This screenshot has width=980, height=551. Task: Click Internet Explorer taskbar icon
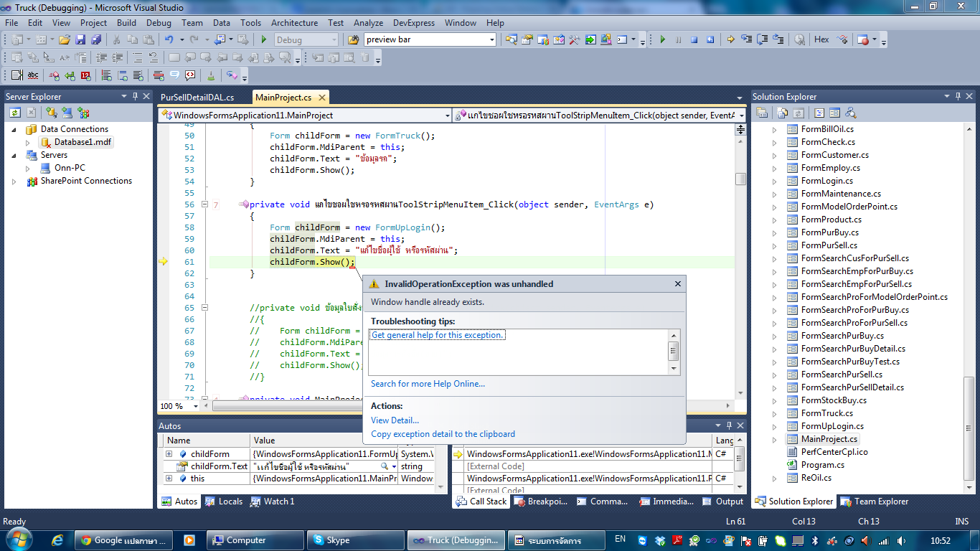tap(57, 540)
